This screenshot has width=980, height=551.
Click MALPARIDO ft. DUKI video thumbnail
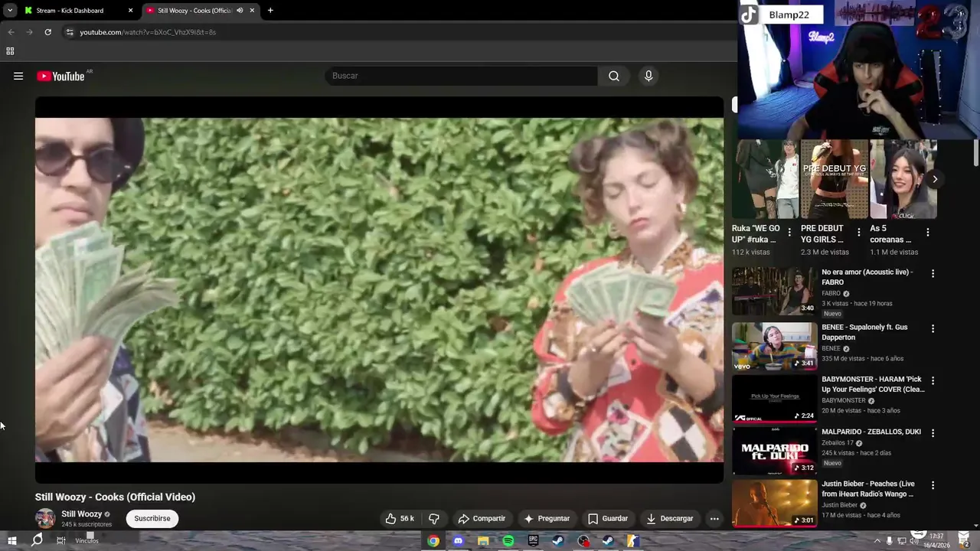775,451
